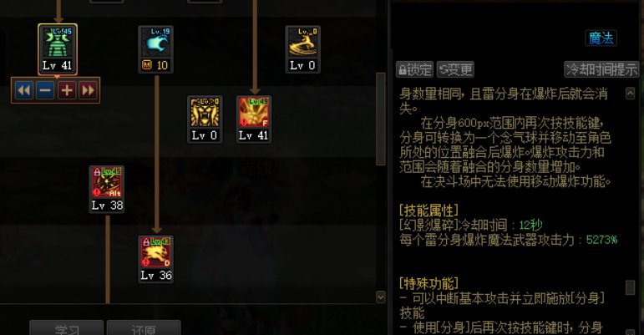The image size is (644, 335).
Task: Decrease skill level with minus button
Action: pos(45,90)
